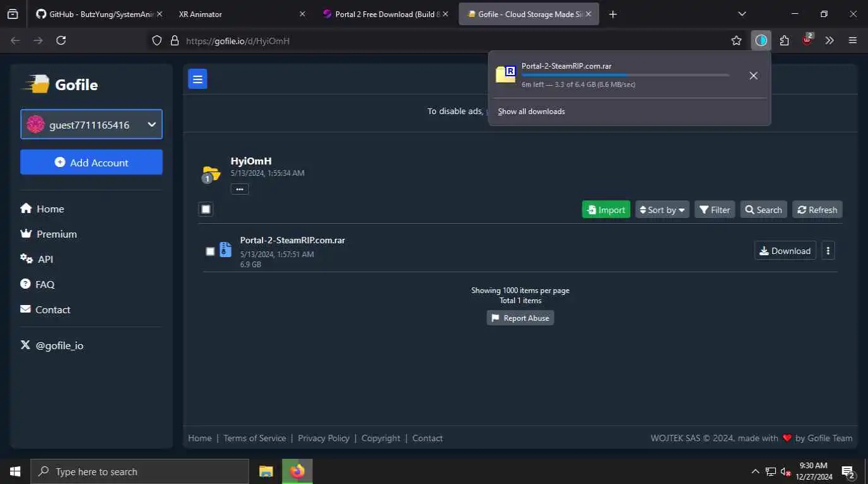
Task: Click the Firefox taskbar icon
Action: pyautogui.click(x=297, y=471)
